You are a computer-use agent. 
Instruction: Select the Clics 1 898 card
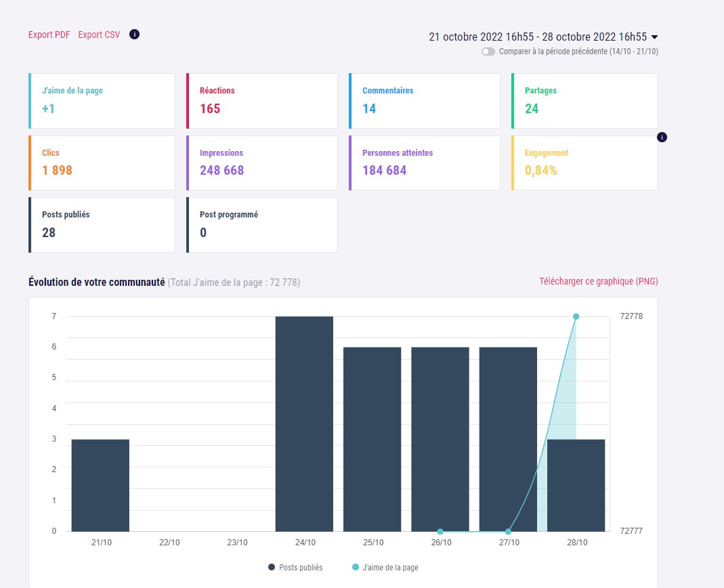102,163
